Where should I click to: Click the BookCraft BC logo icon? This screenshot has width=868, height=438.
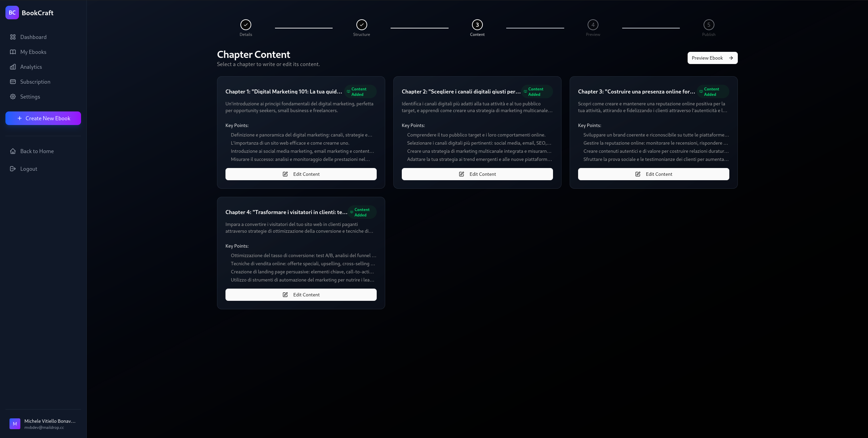12,13
